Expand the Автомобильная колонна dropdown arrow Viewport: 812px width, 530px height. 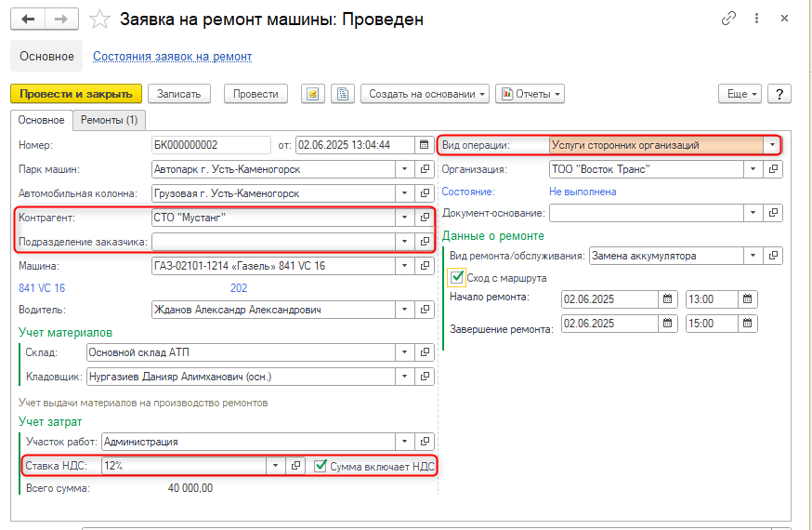[x=404, y=193]
